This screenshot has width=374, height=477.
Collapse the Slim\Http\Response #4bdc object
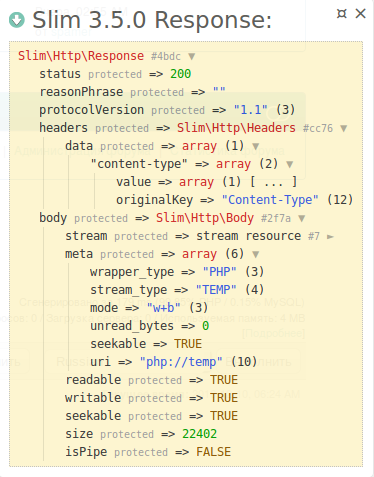[192, 56]
